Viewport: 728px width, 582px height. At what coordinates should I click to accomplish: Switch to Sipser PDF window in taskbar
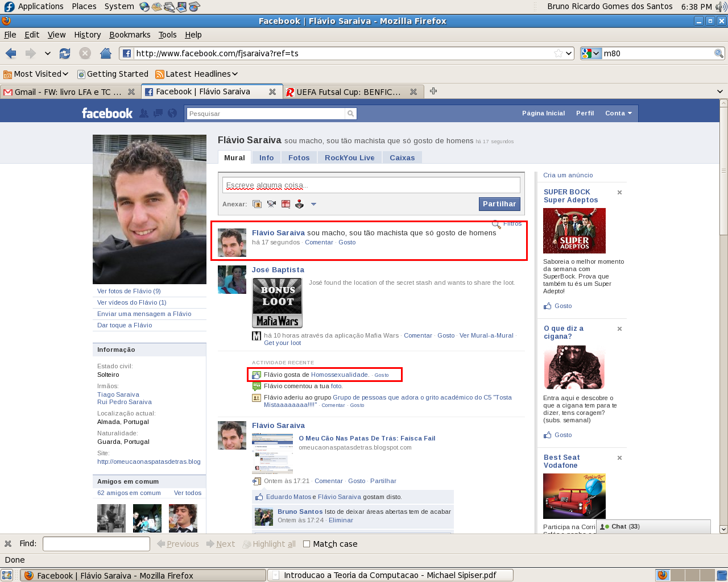[390, 575]
